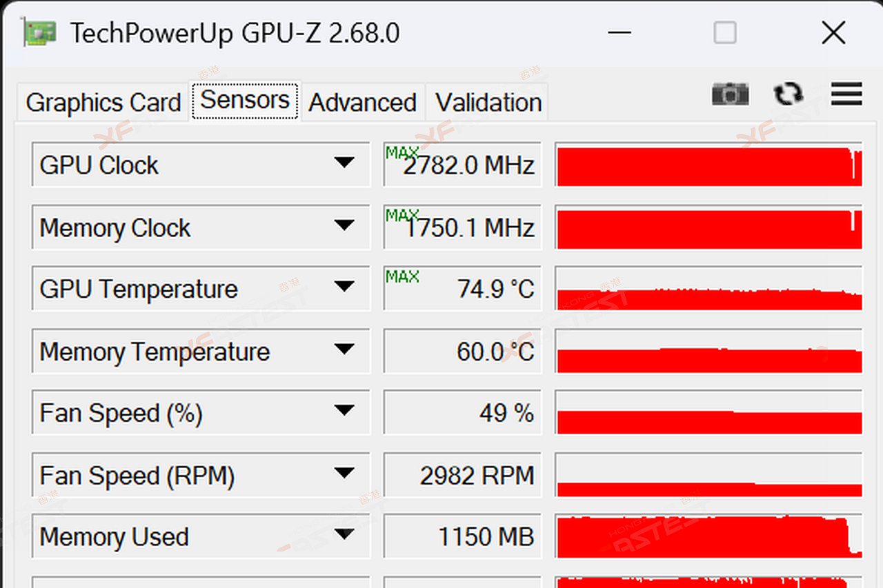
Task: Click the Memory Used red history graph
Action: (708, 536)
